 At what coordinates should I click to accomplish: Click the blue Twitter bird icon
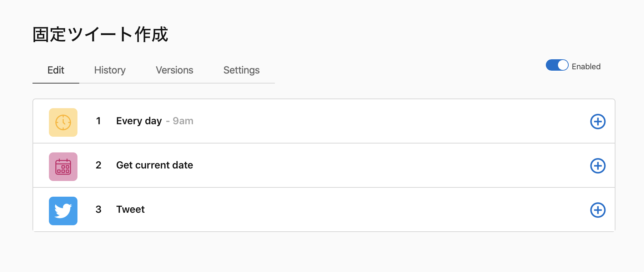point(63,211)
